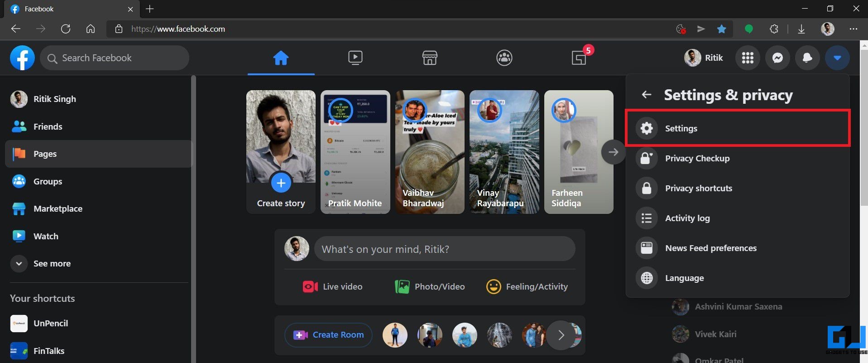
Task: View Farheen Siddiqa's story
Action: click(x=579, y=152)
